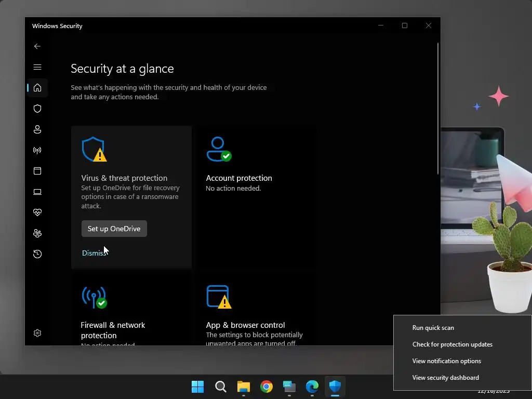The width and height of the screenshot is (532, 399).
Task: Open Firewall & network protection sidebar icon
Action: (37, 150)
